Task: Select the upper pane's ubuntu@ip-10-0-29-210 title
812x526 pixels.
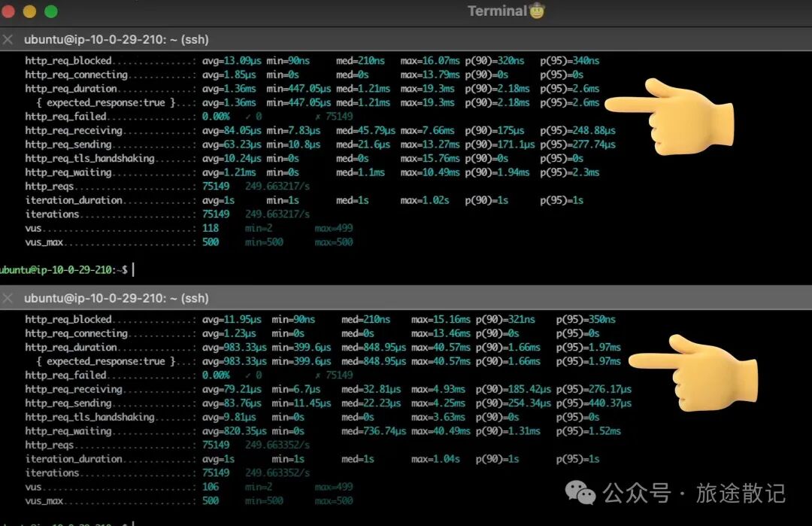Action: [x=116, y=39]
